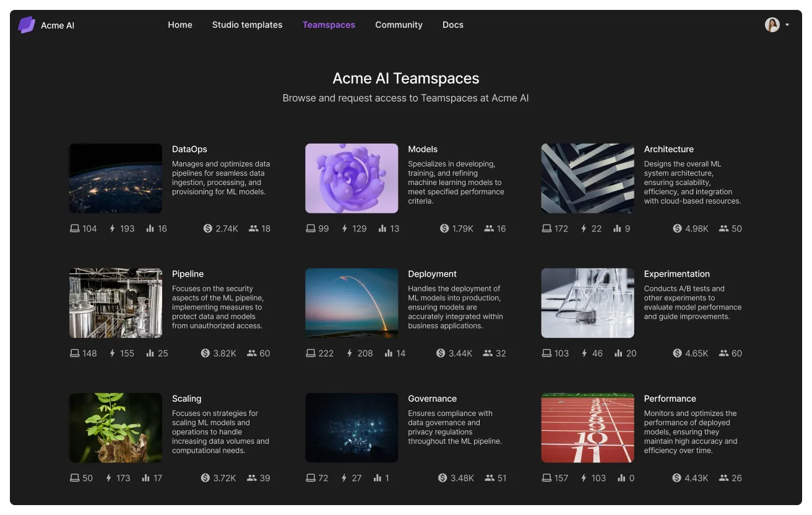Click the members icon on the DataOps card
Image resolution: width=812 pixels, height=515 pixels.
tap(253, 228)
